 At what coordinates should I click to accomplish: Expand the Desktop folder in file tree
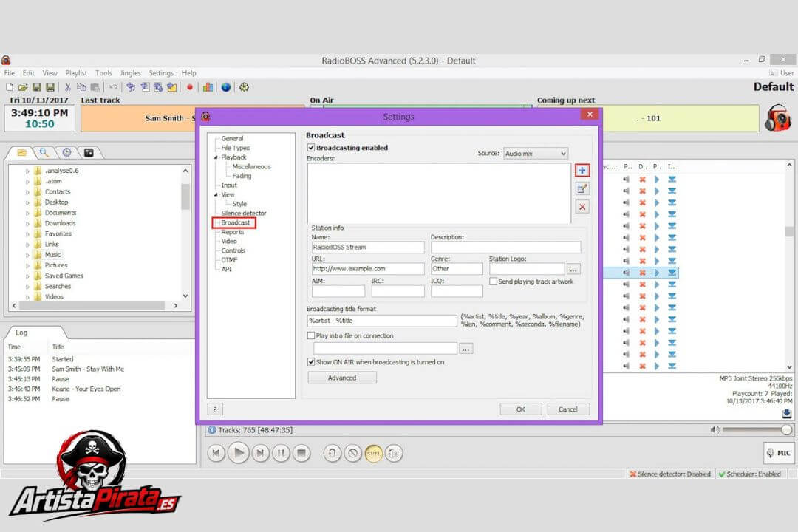tap(27, 202)
